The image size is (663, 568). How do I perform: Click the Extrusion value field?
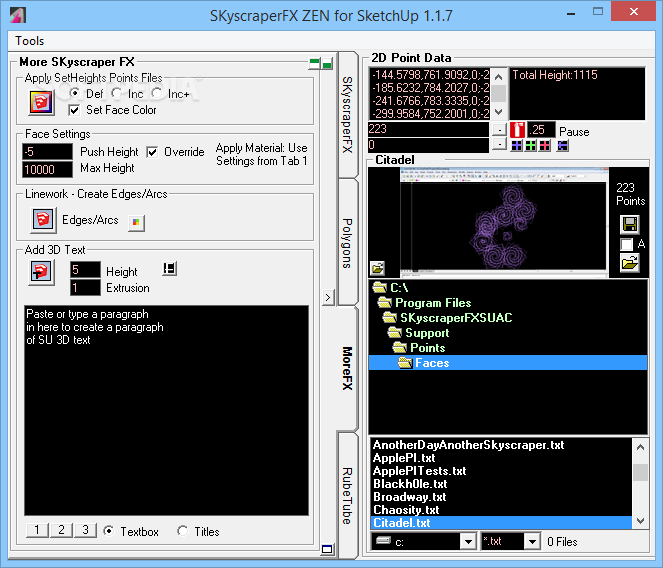(x=85, y=288)
